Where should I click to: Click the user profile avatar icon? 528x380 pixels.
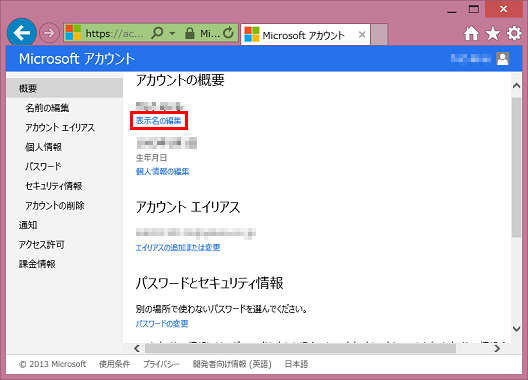(x=502, y=59)
